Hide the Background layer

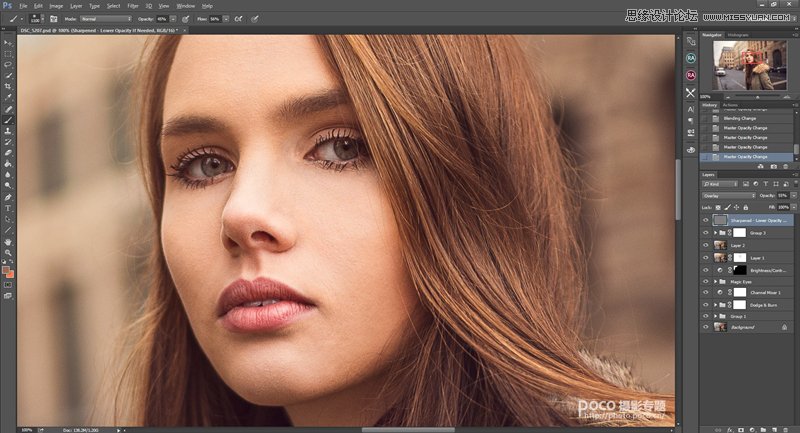(706, 326)
